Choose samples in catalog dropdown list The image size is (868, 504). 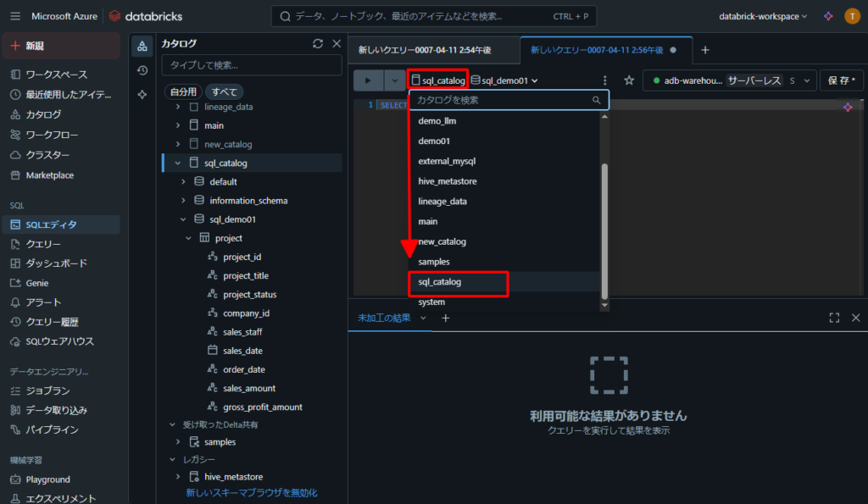tap(505, 262)
